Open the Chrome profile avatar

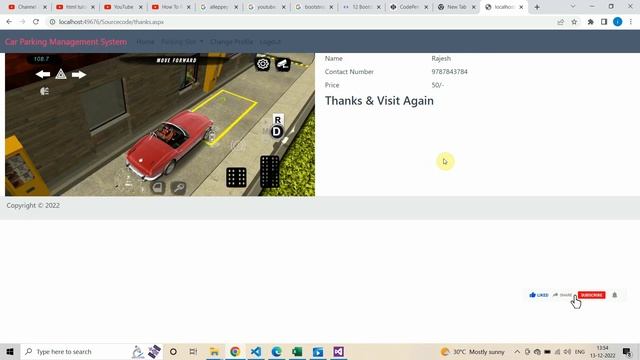618,22
